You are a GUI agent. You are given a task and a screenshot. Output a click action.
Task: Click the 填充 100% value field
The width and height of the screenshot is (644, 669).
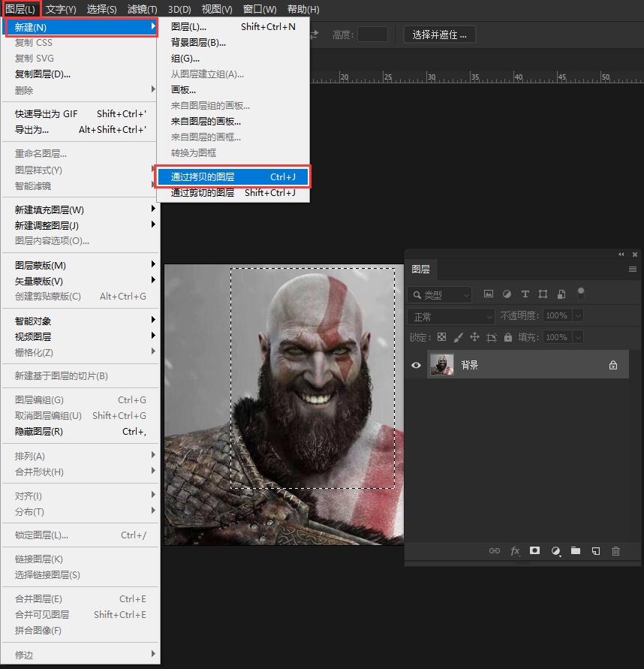point(558,337)
